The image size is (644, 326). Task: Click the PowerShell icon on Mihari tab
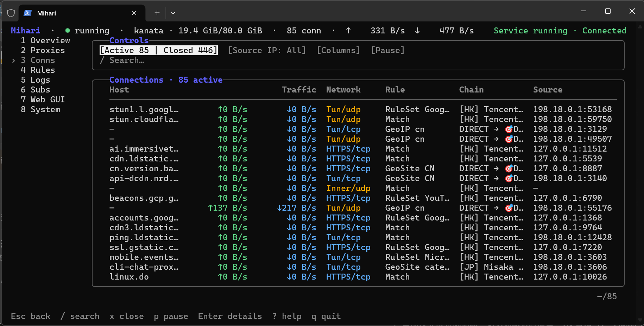click(27, 13)
